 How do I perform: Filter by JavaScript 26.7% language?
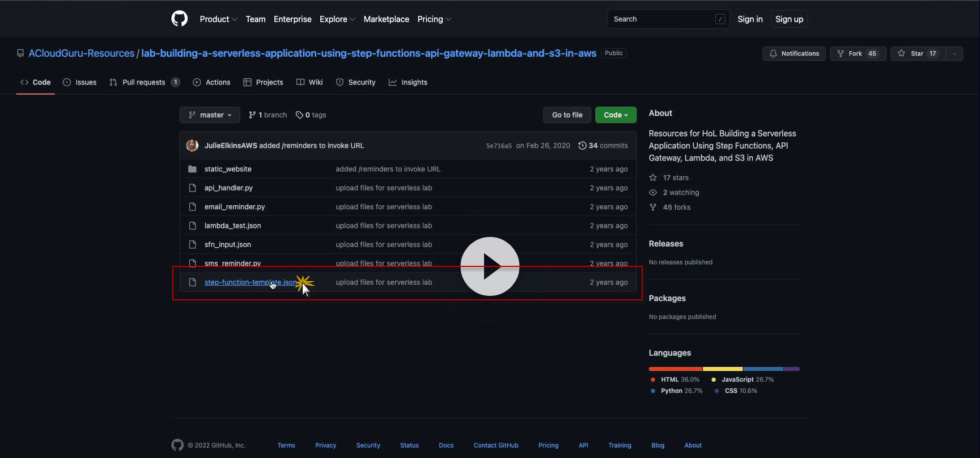(x=743, y=380)
